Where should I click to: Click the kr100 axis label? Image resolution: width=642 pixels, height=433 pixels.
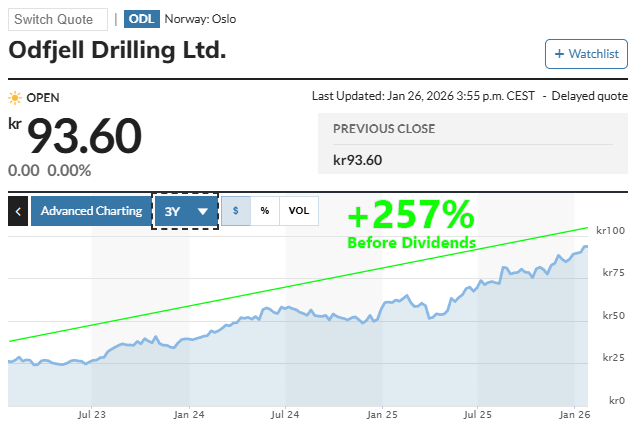click(610, 231)
